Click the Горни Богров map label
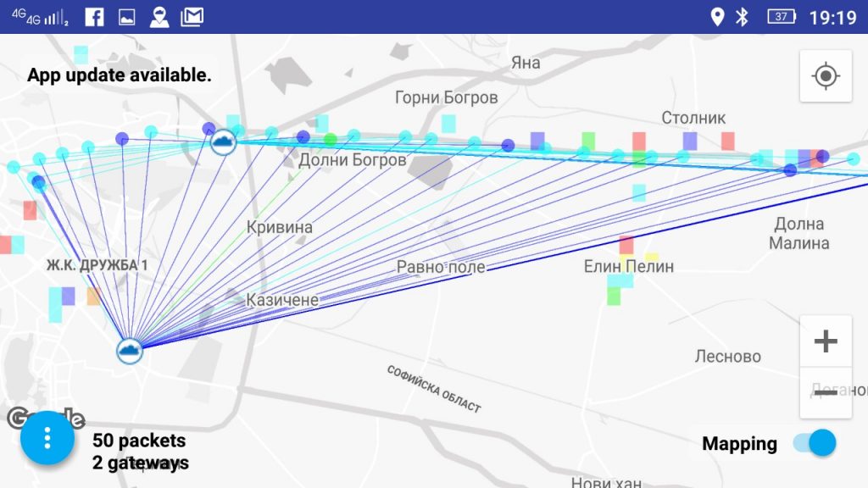The image size is (868, 488). coord(446,97)
